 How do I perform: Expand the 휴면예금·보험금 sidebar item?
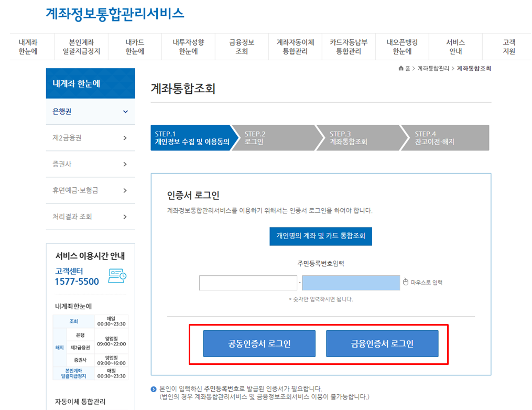(91, 190)
